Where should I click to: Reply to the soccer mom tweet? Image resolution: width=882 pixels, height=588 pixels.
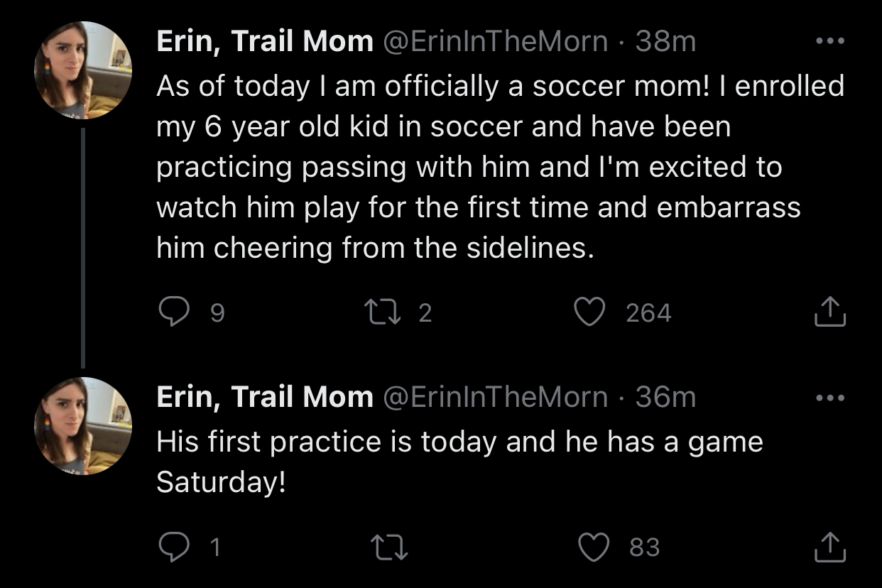(171, 312)
